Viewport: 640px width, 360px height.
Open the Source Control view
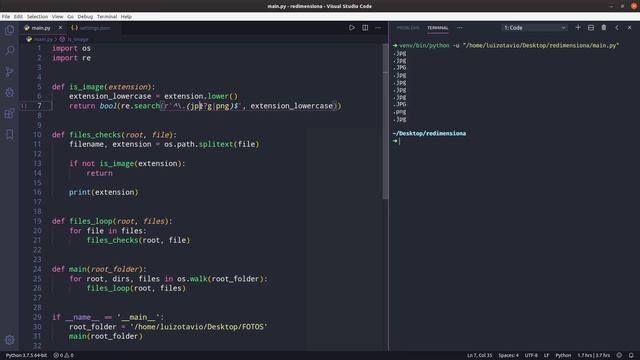pos(9,72)
